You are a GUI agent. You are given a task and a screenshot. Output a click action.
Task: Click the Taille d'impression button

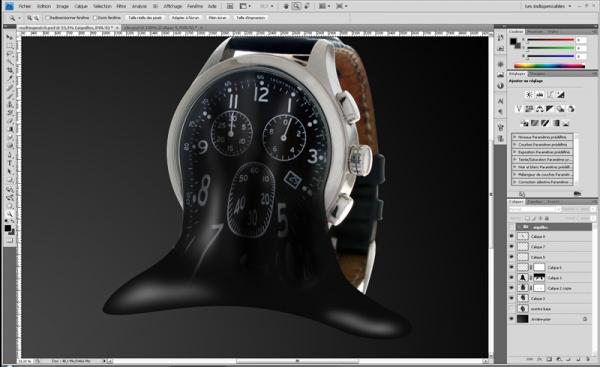point(250,18)
